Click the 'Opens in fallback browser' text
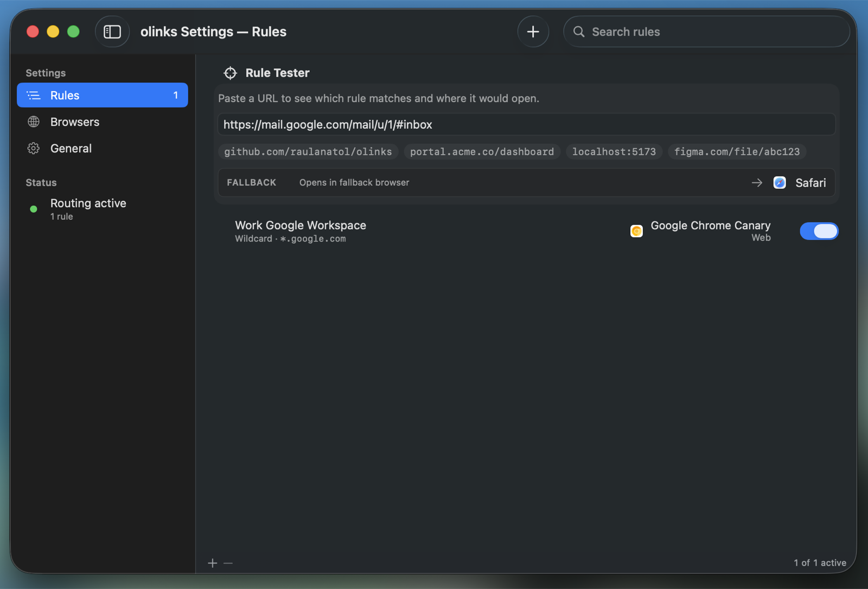This screenshot has height=589, width=868. pyautogui.click(x=354, y=183)
